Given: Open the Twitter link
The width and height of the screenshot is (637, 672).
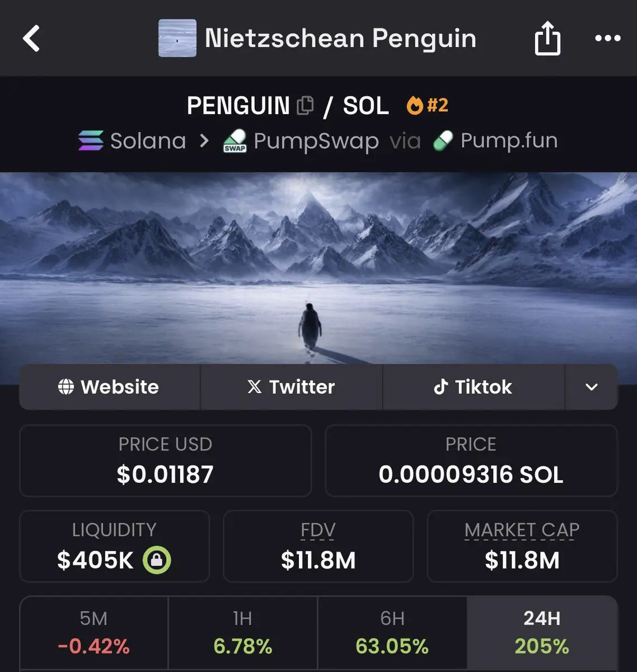Looking at the screenshot, I should pos(292,387).
